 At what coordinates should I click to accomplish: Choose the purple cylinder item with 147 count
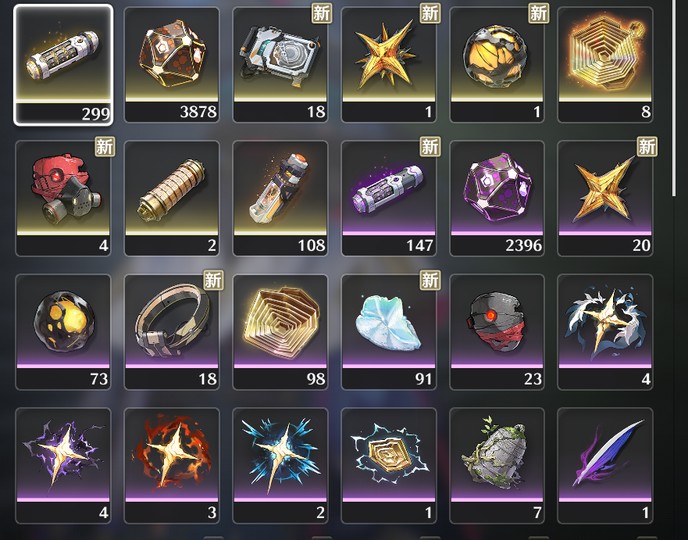click(x=389, y=198)
